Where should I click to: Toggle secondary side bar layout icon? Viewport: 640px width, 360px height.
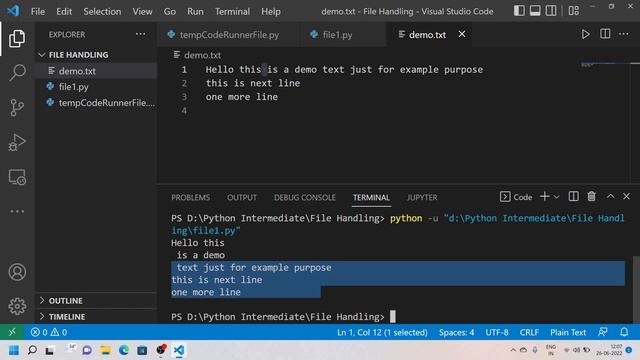click(x=551, y=11)
